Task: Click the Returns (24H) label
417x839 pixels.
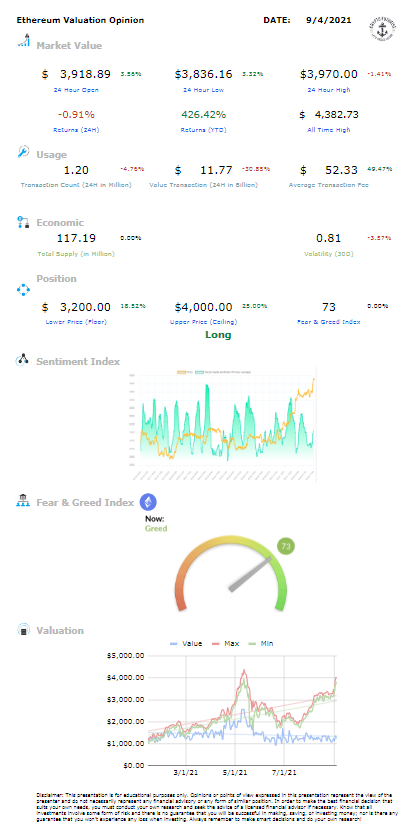Action: (x=75, y=130)
